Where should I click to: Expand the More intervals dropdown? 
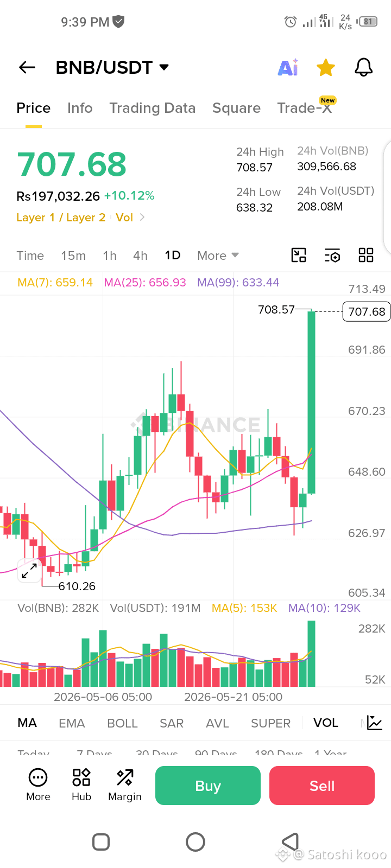[218, 256]
